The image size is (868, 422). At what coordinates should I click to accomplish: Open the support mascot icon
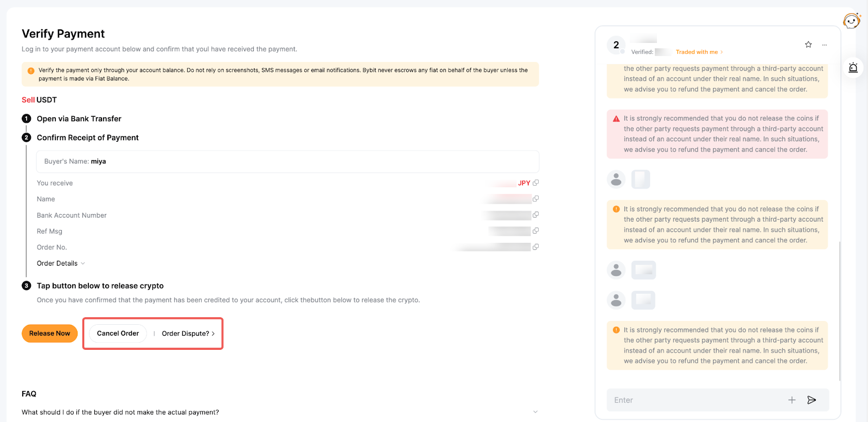[x=852, y=21]
